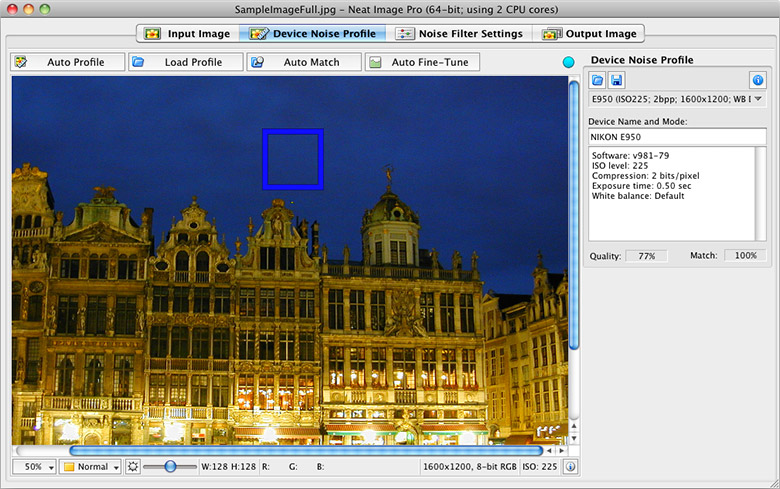Save the profile with the floppy disk icon

pos(617,80)
